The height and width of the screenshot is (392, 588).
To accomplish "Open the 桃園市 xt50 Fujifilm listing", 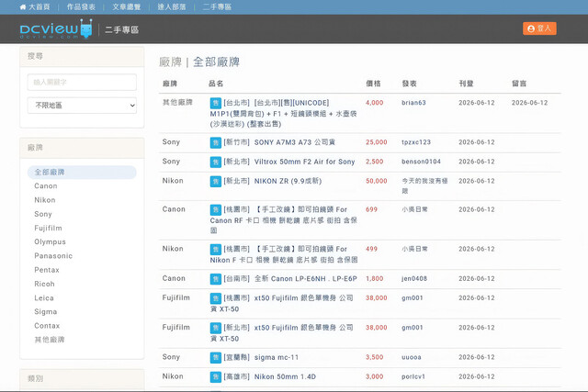I will click(x=282, y=303).
